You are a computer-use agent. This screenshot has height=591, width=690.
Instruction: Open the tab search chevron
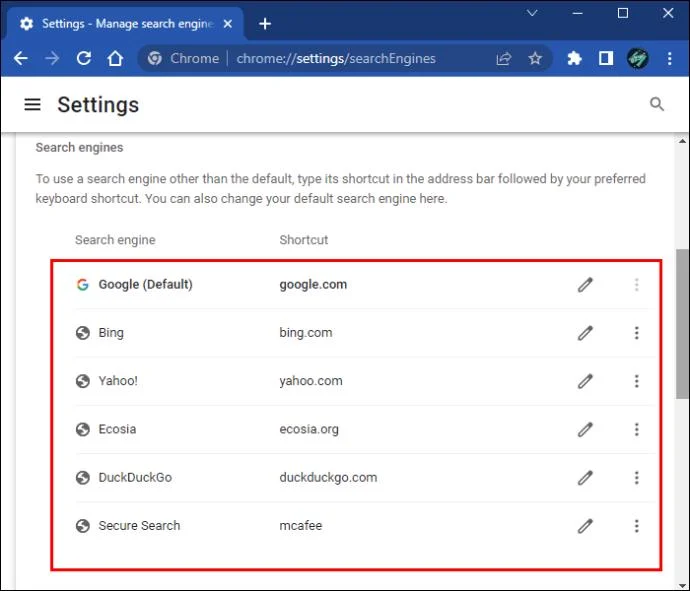coord(532,13)
